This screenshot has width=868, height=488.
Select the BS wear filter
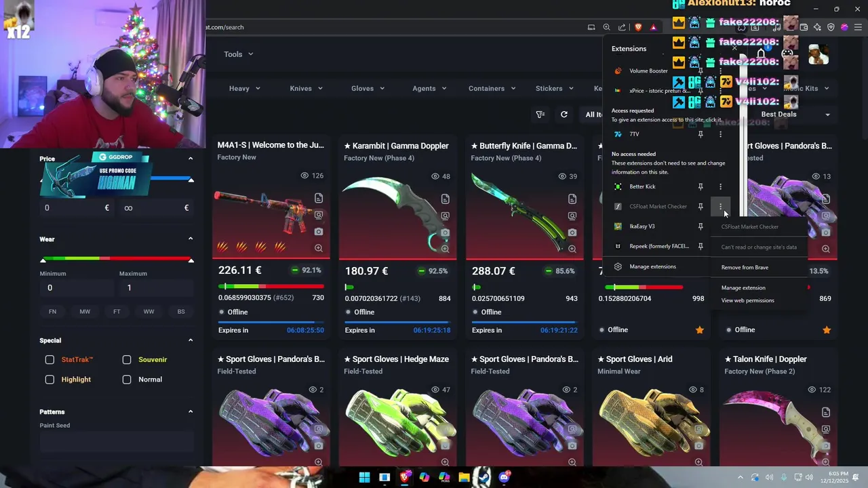click(181, 312)
